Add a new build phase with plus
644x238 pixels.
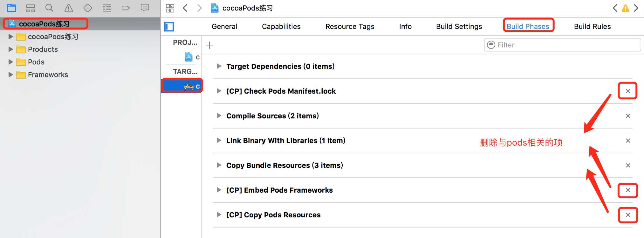209,45
